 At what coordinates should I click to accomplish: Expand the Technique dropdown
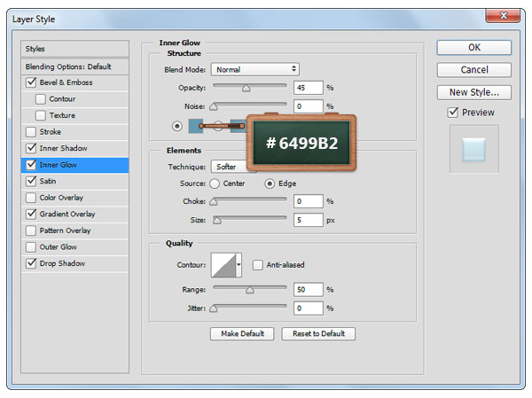[x=227, y=167]
